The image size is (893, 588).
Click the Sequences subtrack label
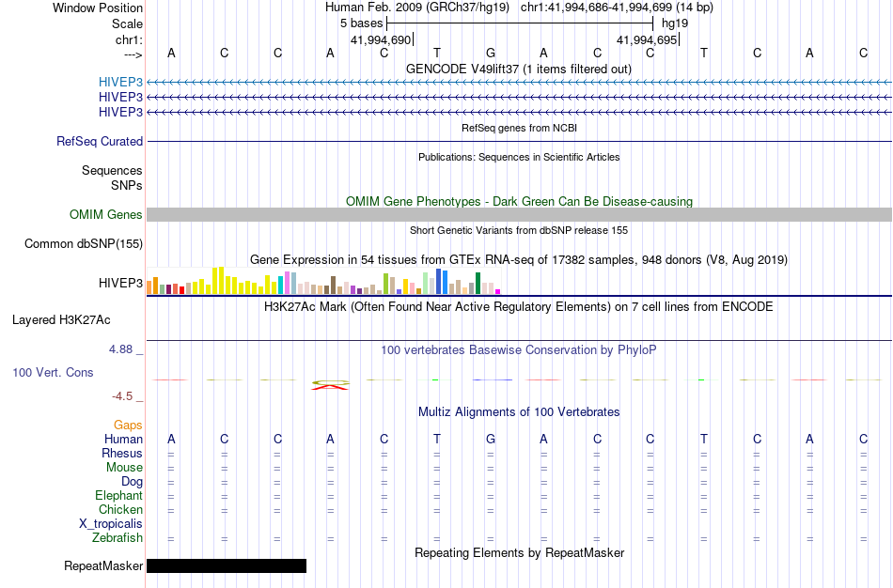point(112,171)
